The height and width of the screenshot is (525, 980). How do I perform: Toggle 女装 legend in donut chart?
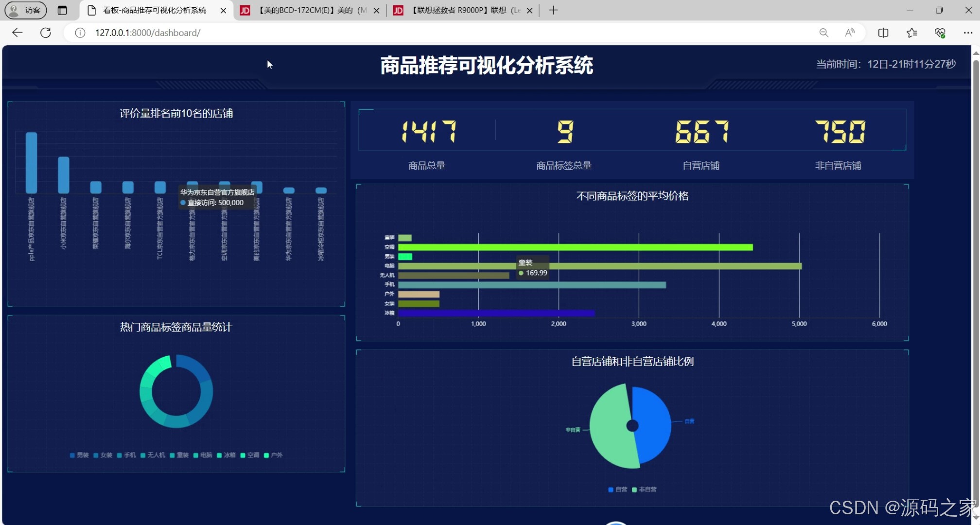click(103, 455)
